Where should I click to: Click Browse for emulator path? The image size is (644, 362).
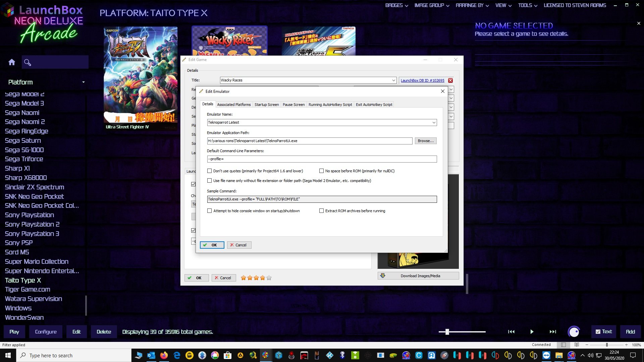[x=426, y=141]
